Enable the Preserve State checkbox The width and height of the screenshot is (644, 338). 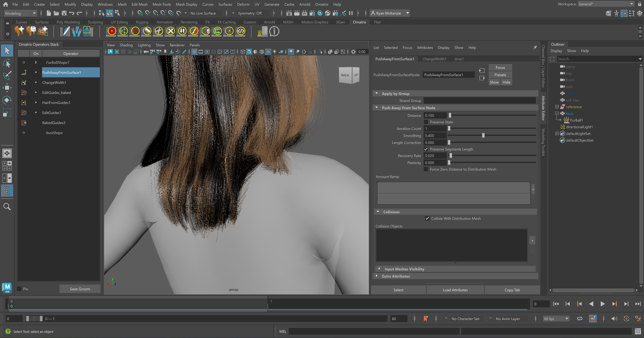click(x=426, y=122)
